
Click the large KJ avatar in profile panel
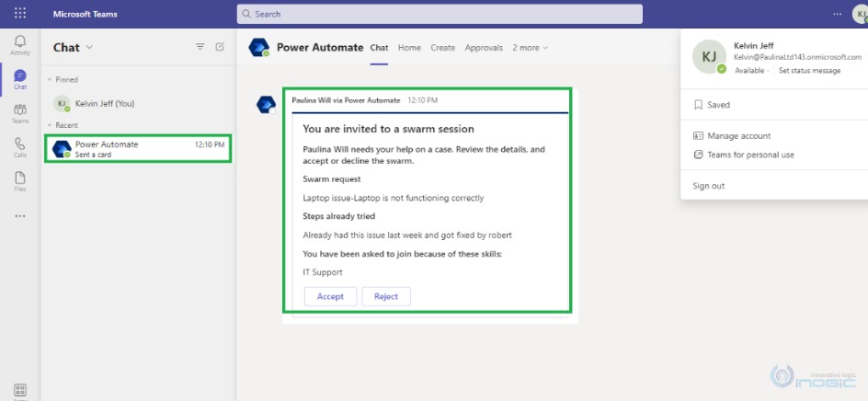709,56
